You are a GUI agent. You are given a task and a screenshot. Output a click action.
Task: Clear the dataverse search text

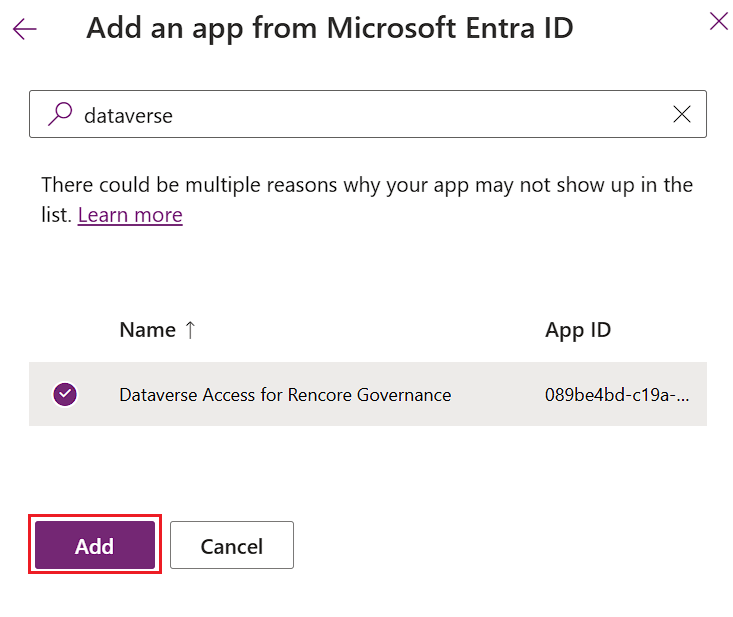pyautogui.click(x=682, y=114)
